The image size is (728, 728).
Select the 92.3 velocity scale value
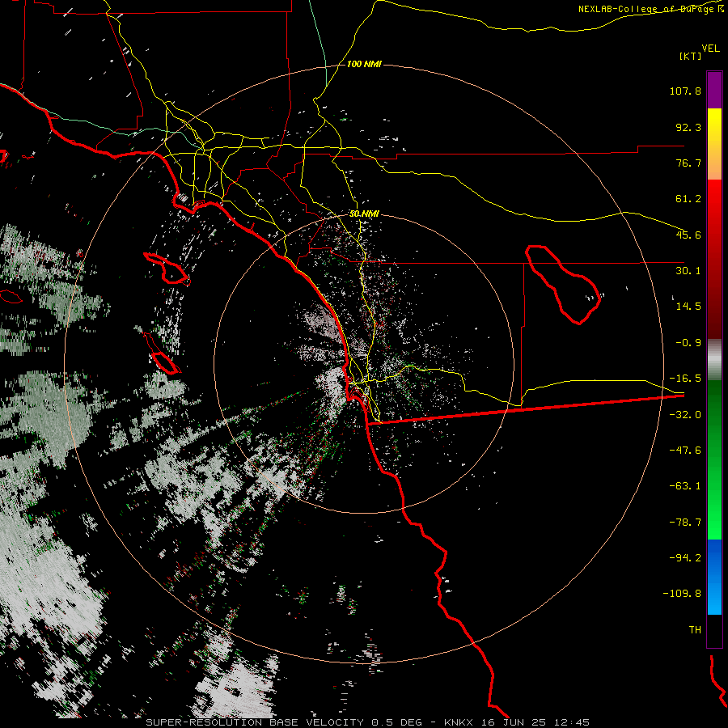click(688, 127)
